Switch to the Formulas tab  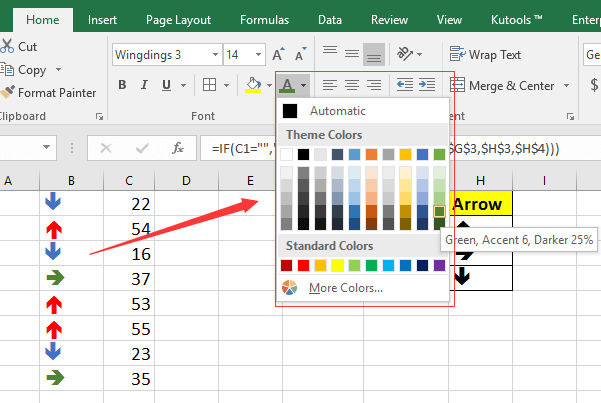tap(265, 19)
